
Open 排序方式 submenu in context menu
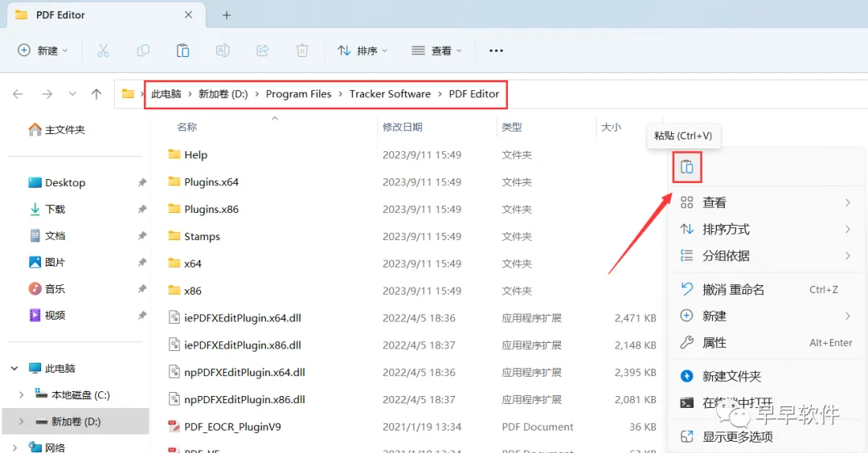coord(766,229)
